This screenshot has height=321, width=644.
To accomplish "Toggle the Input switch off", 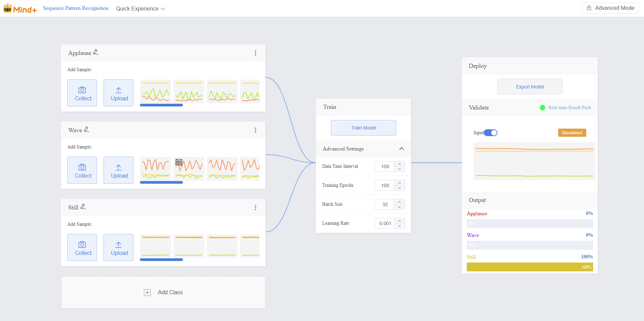I will 491,133.
